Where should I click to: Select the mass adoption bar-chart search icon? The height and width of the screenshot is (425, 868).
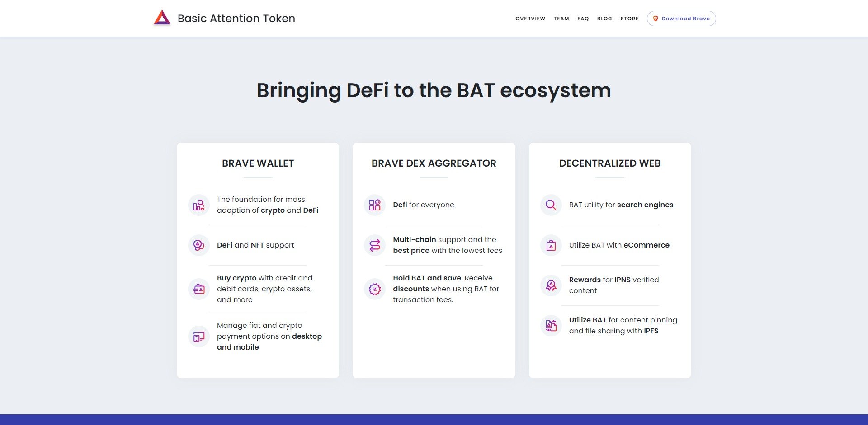click(x=198, y=205)
